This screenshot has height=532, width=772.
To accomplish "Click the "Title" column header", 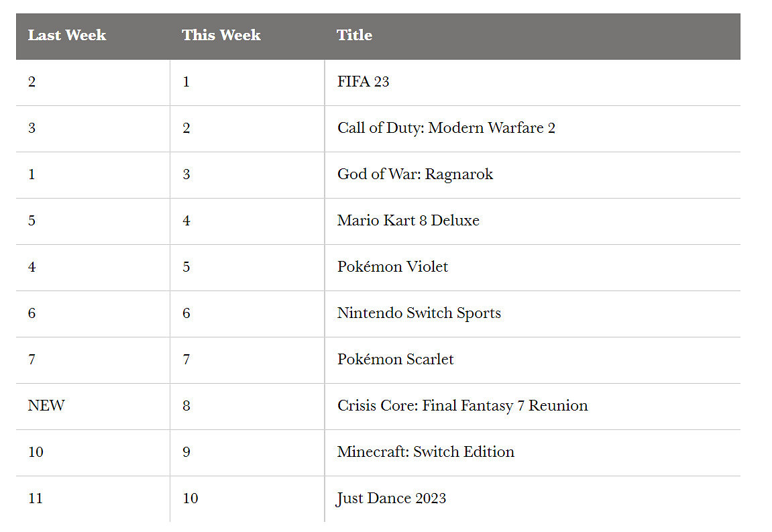I will coord(354,36).
